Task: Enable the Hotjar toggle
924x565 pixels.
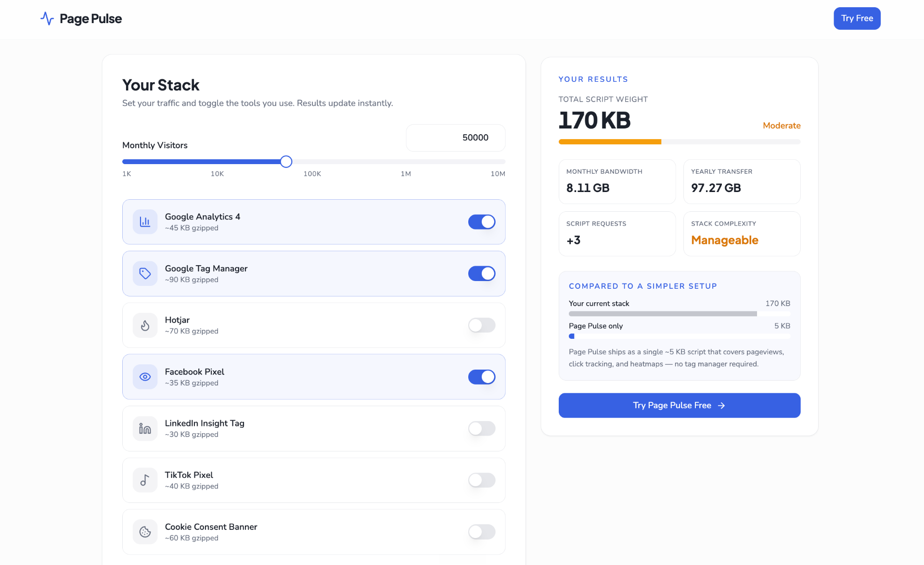Action: (482, 325)
